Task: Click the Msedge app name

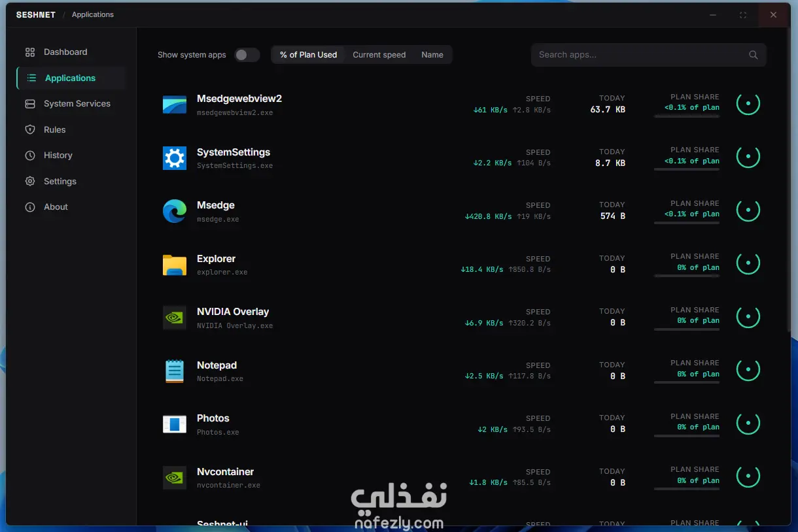Action: tap(216, 205)
